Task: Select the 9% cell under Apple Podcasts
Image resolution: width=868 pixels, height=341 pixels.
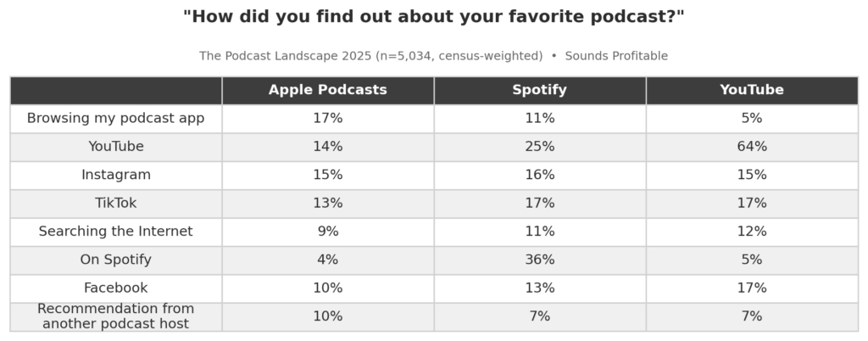Action: (x=327, y=232)
